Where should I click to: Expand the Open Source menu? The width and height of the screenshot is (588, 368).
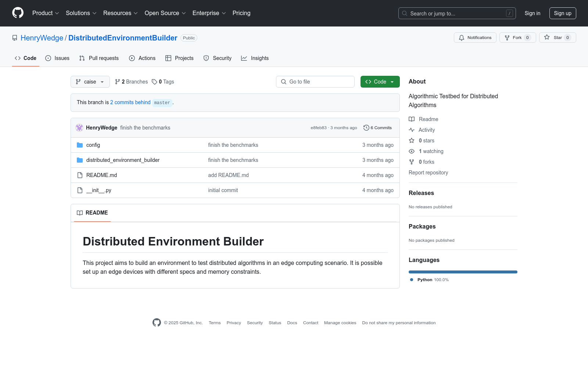(x=165, y=13)
